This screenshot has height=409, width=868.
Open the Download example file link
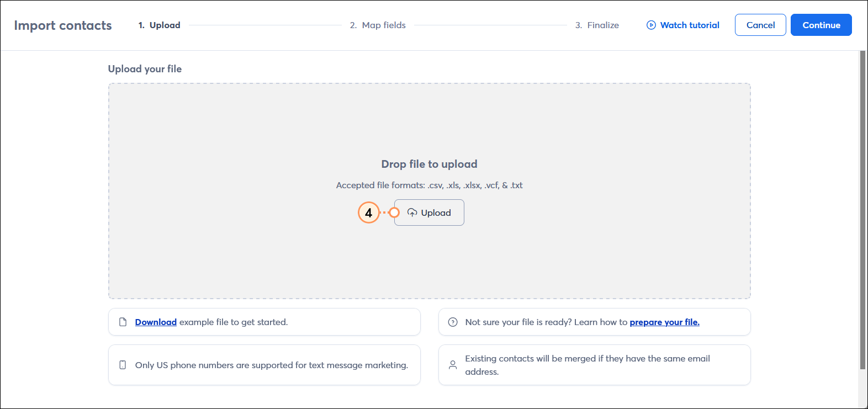click(x=156, y=322)
